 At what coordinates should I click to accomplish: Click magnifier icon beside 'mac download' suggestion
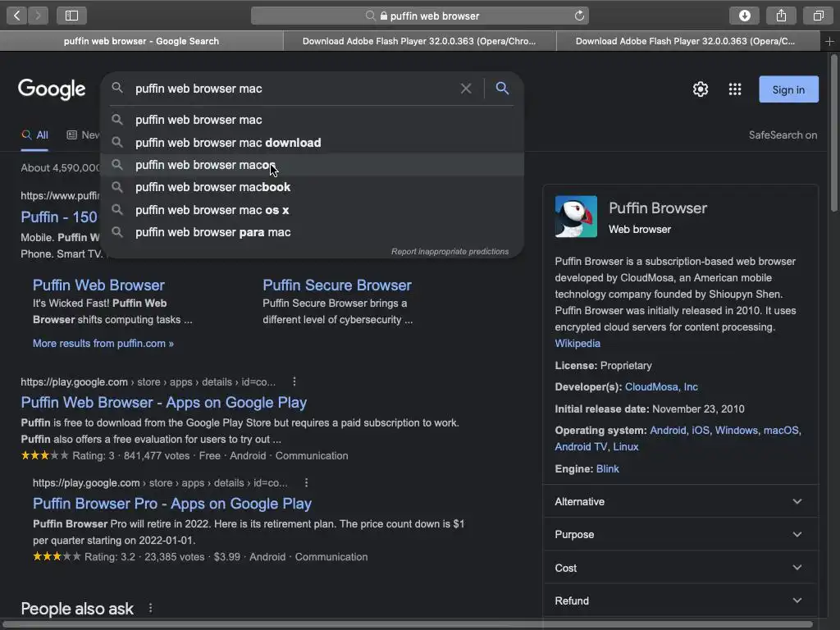point(116,143)
